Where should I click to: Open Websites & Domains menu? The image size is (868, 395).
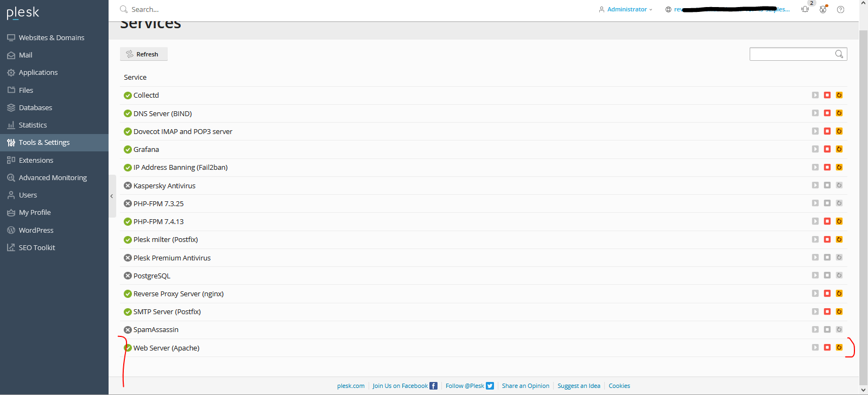[x=54, y=37]
